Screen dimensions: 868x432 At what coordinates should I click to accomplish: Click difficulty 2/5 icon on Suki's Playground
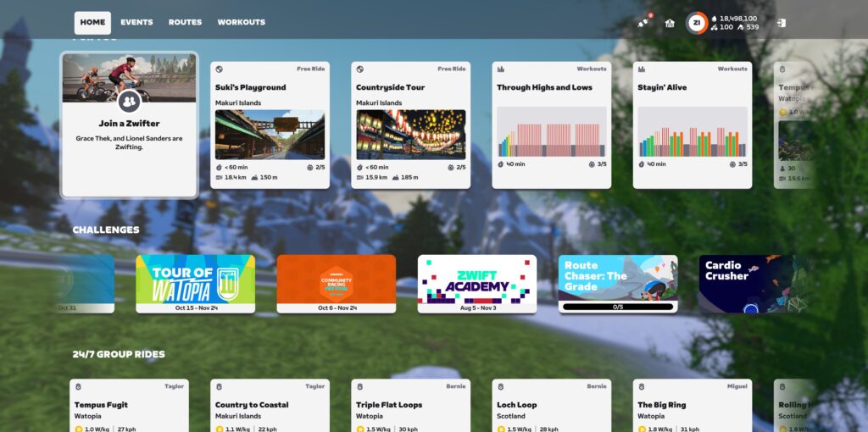309,167
